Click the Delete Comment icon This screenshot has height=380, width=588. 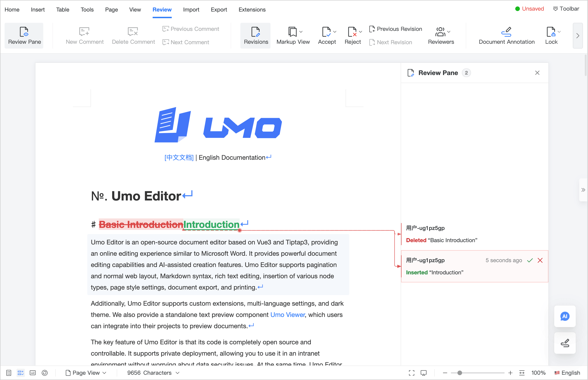(133, 31)
